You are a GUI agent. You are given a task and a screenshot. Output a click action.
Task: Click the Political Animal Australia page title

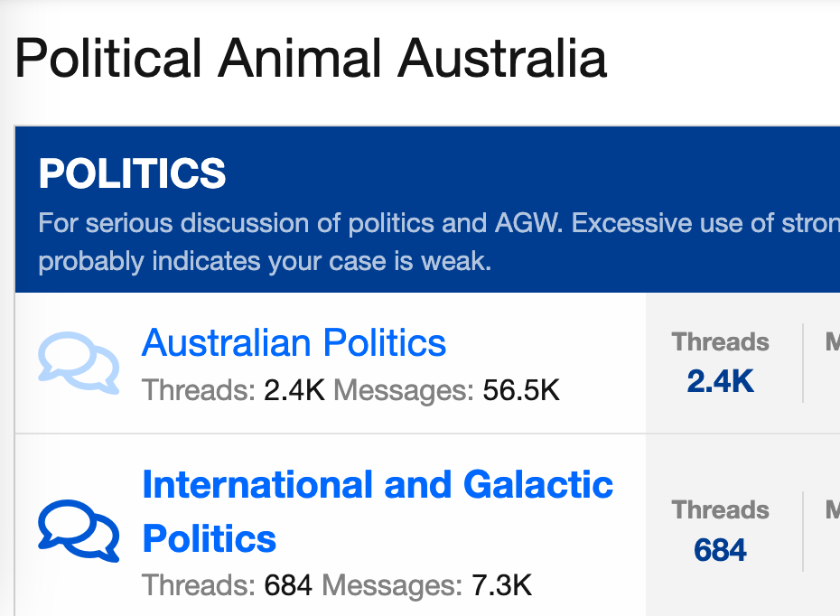click(311, 59)
